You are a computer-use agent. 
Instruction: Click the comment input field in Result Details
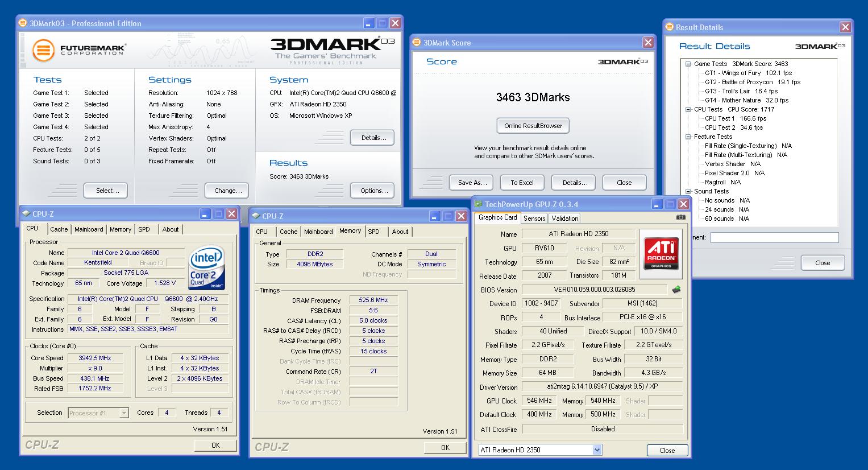coord(774,237)
